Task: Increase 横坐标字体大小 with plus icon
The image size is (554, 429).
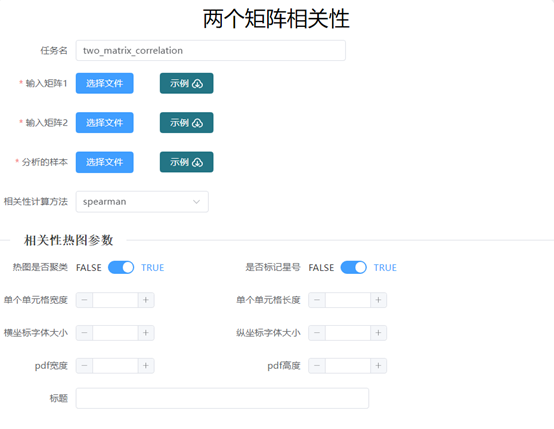Action: coord(146,333)
